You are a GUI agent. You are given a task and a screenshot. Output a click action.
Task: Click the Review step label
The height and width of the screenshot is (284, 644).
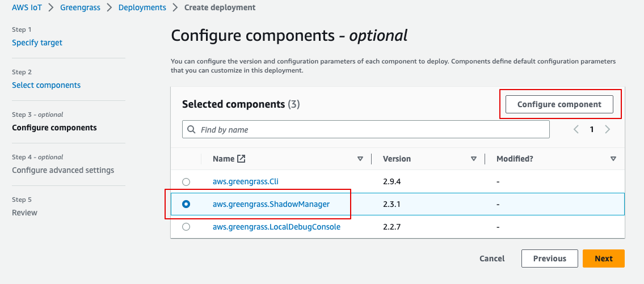pos(24,213)
